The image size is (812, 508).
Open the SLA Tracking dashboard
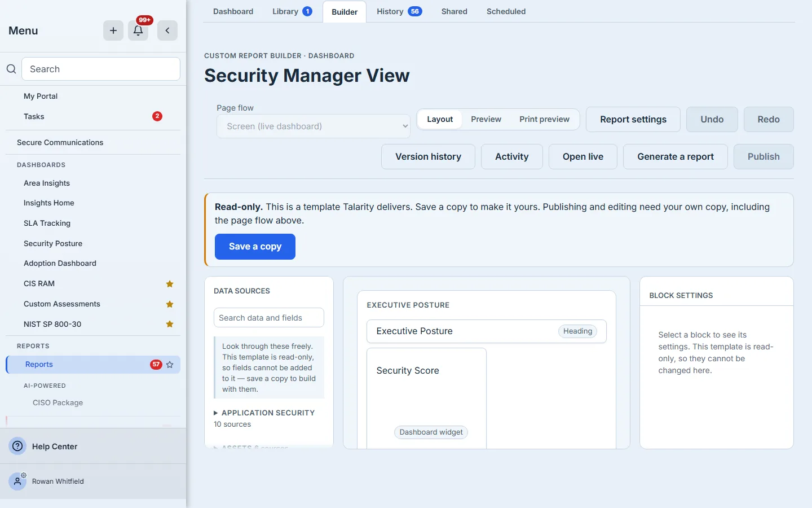coord(93,223)
